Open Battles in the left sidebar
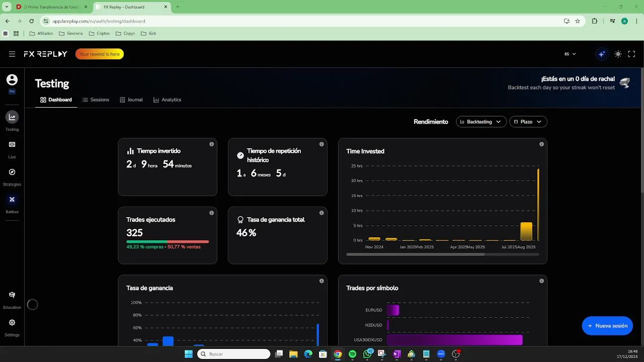644x362 pixels. coord(12,204)
